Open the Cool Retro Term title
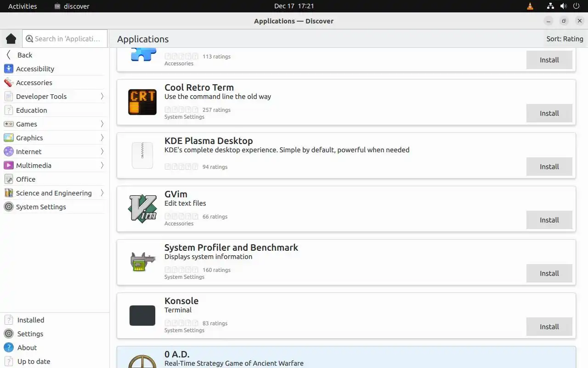This screenshot has width=588, height=368. 199,87
